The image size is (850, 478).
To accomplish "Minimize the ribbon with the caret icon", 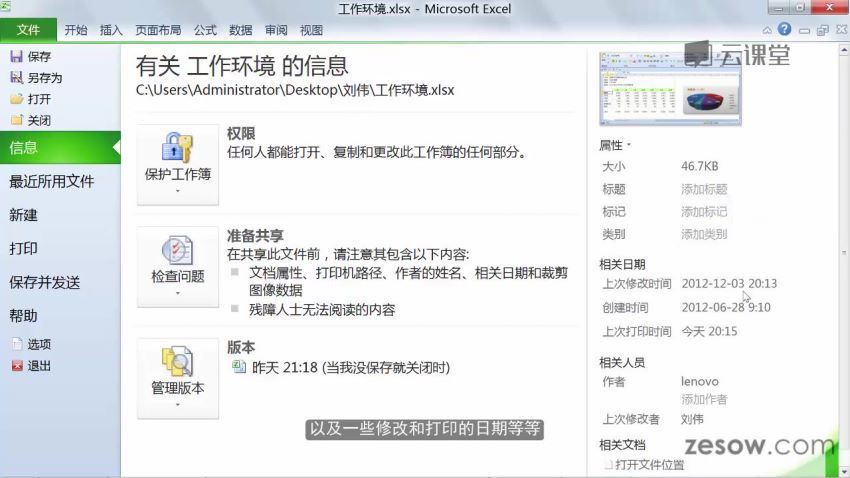I will pos(767,30).
